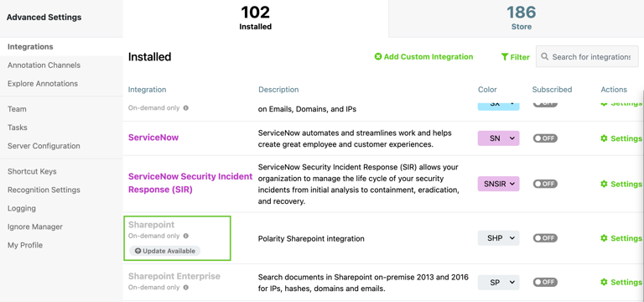The width and height of the screenshot is (644, 302).
Task: Expand the SNSIR color dropdown
Action: click(x=499, y=184)
